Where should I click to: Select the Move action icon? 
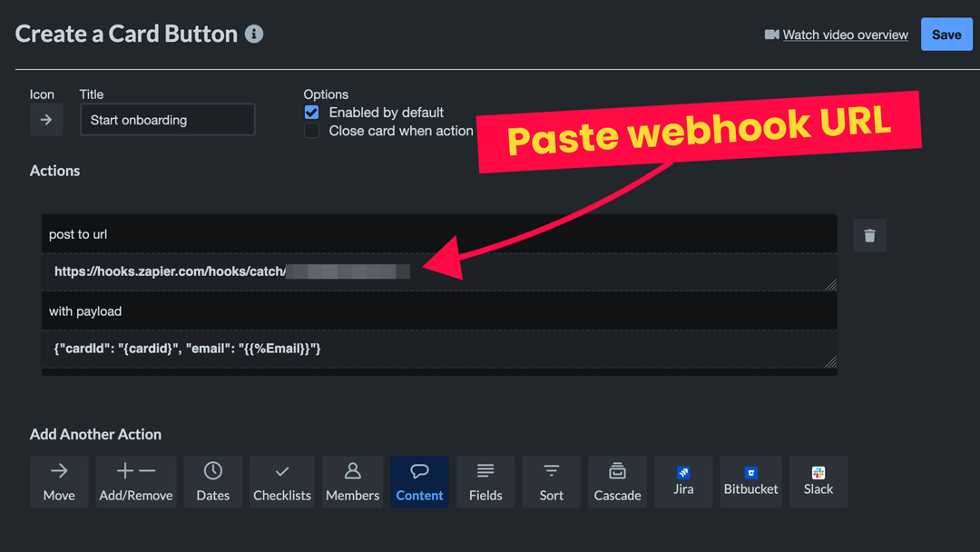pos(59,481)
